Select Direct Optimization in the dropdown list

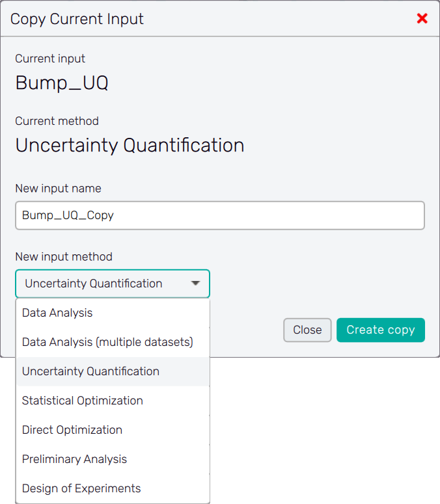click(72, 430)
